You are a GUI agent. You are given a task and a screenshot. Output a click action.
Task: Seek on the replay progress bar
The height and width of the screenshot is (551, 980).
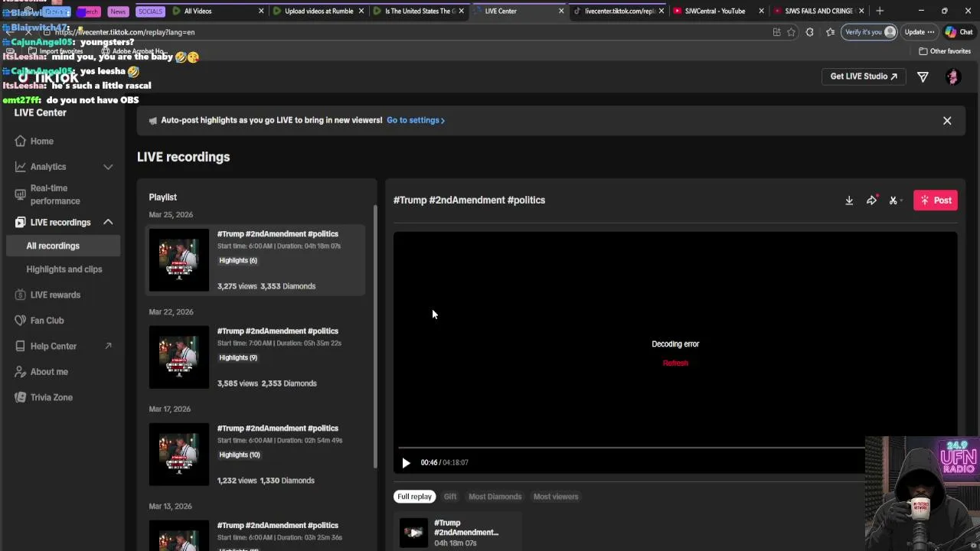632,448
